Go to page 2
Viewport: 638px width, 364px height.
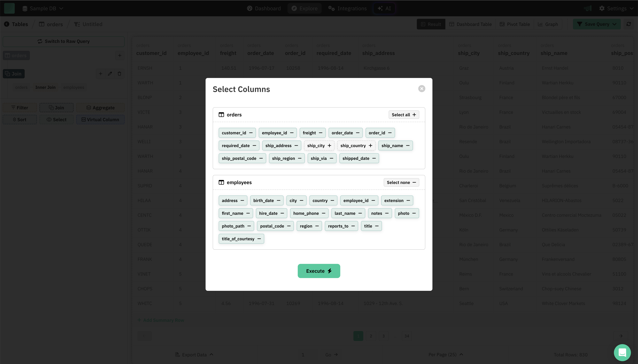[x=371, y=336]
